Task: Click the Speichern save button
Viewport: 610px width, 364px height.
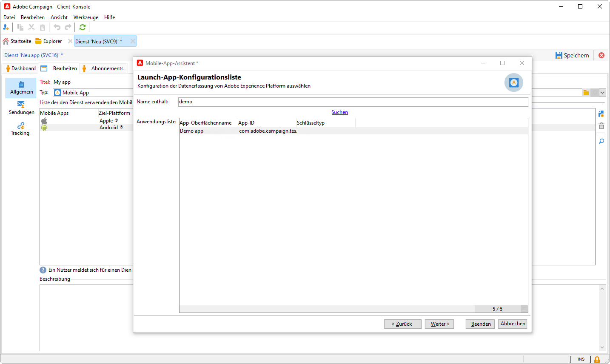Action: [x=572, y=55]
